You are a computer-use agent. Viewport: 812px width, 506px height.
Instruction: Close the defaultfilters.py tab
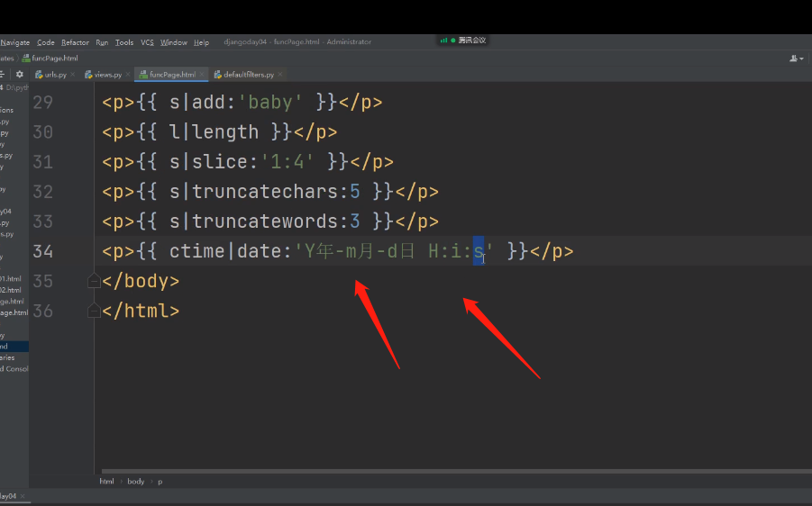tap(280, 75)
